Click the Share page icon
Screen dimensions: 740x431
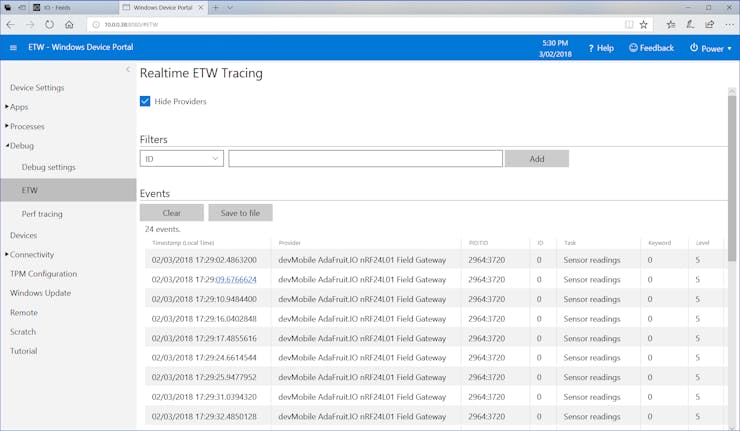tap(709, 25)
